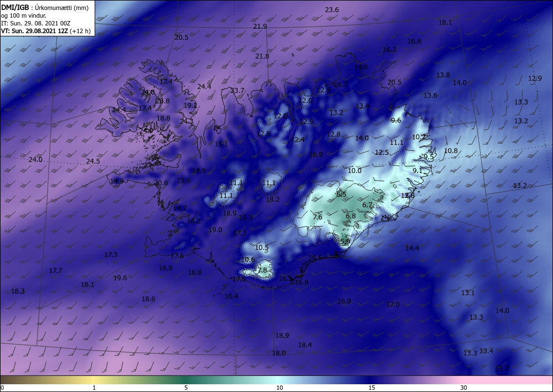Click the 9.5 value
The image size is (553, 392).
(x=429, y=158)
